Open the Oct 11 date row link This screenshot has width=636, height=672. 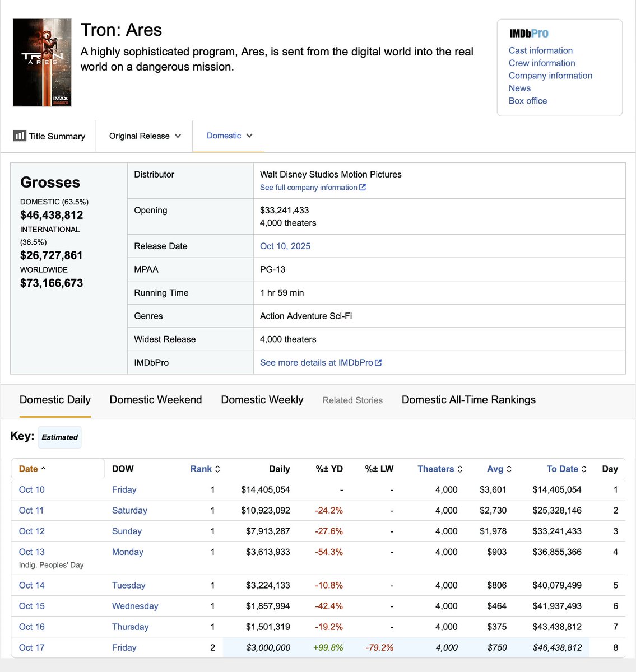point(31,510)
